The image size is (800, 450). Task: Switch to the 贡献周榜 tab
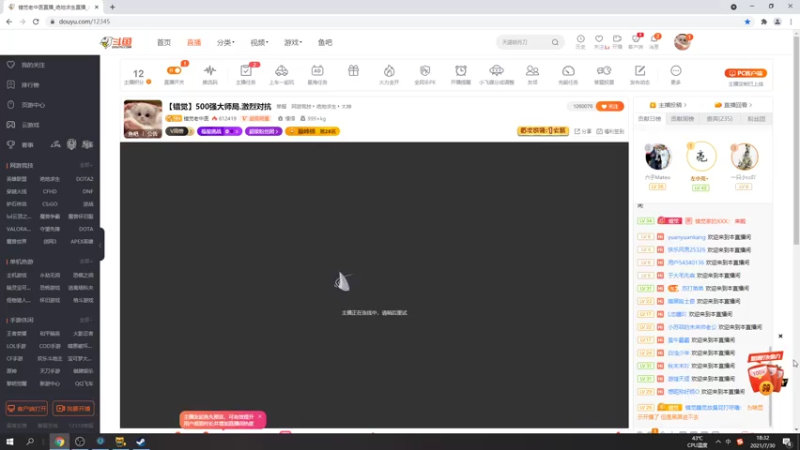(682, 118)
